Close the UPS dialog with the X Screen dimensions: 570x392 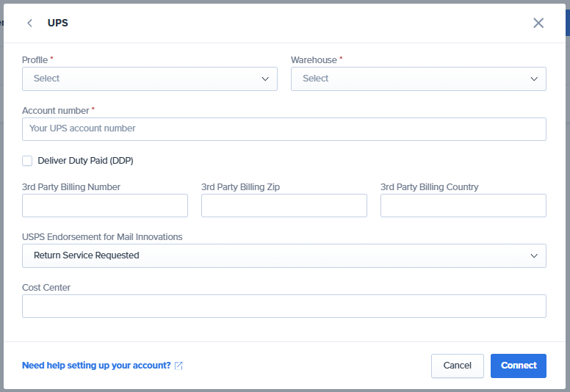(x=538, y=23)
